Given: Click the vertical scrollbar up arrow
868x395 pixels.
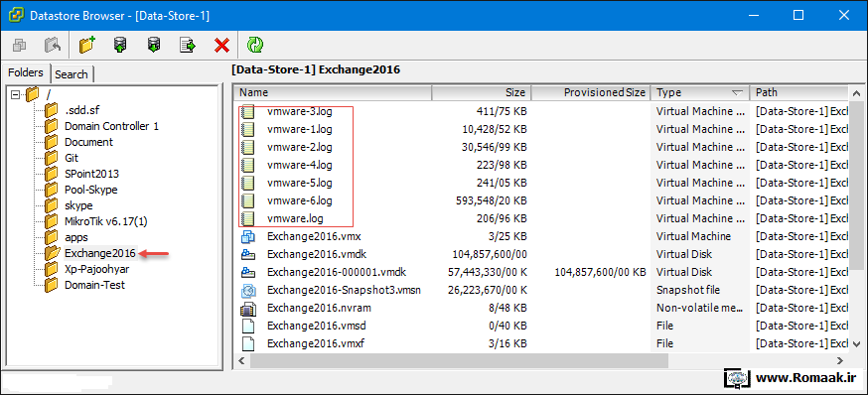Looking at the screenshot, I should click(855, 93).
